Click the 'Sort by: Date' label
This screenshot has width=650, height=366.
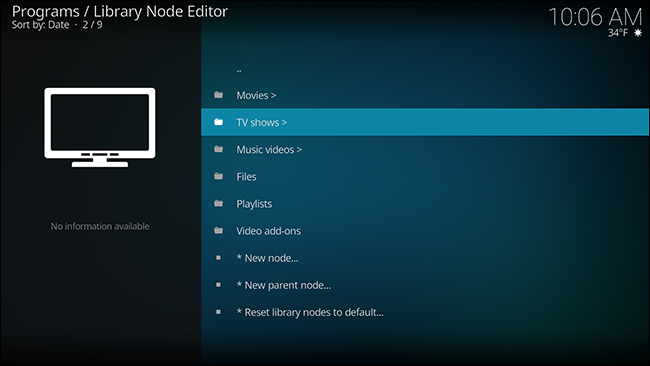point(40,25)
